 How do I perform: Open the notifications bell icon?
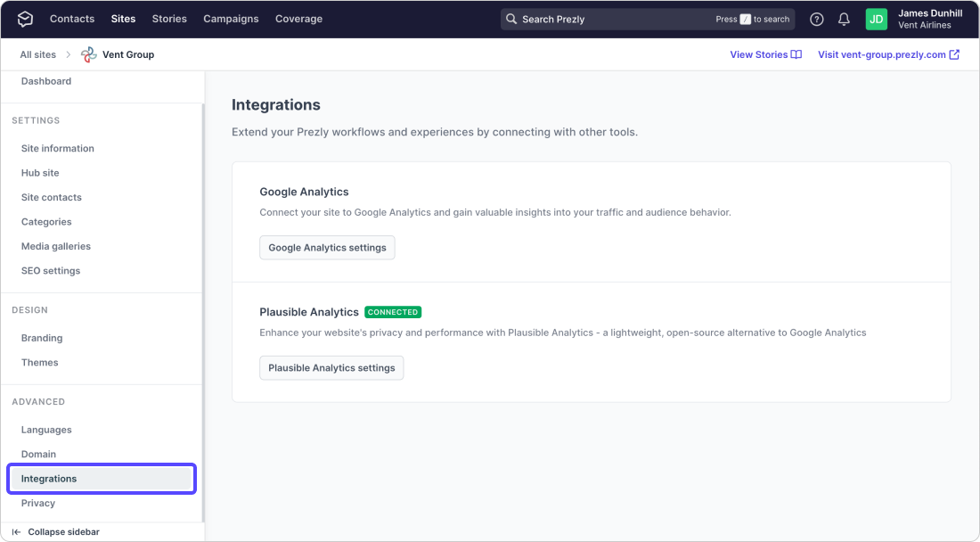844,20
